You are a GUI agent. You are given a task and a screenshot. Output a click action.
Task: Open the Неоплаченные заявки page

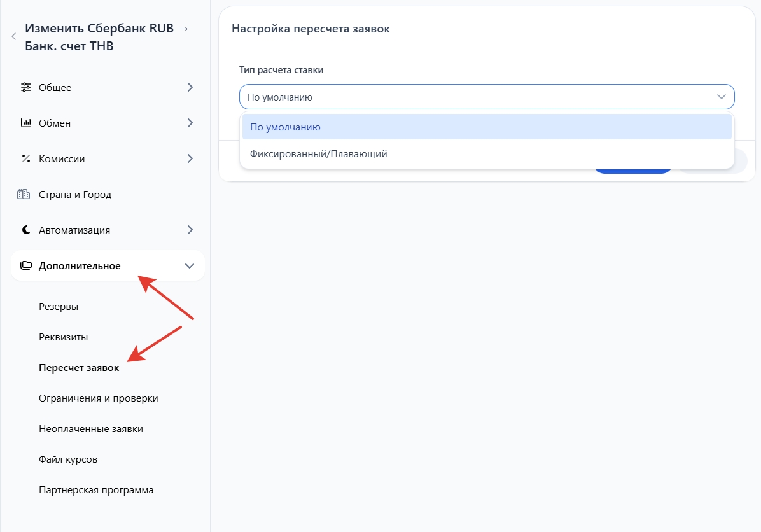click(90, 429)
